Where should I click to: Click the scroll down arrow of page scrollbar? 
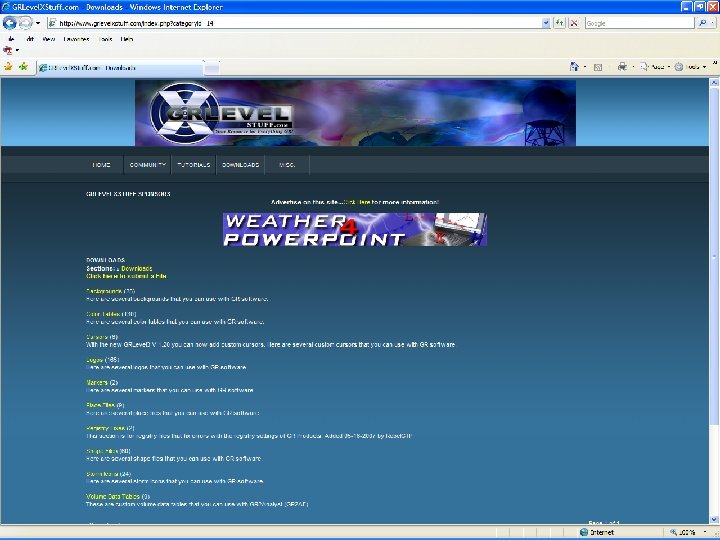tap(714, 519)
